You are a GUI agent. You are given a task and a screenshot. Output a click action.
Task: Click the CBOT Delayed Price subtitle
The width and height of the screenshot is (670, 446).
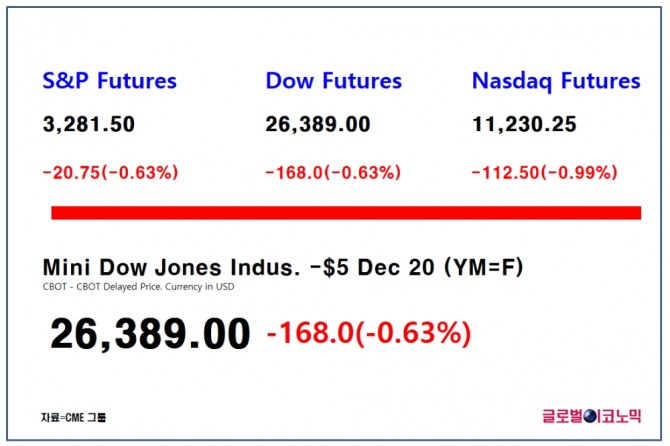[140, 287]
